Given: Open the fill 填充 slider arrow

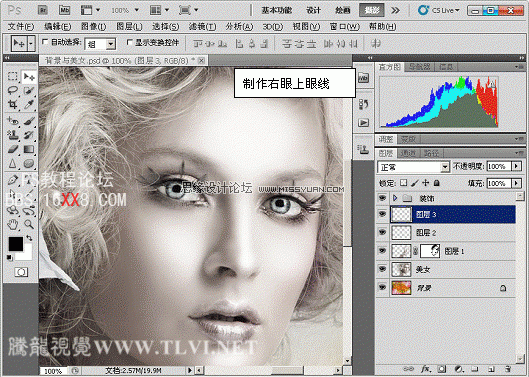Looking at the screenshot, I should (516, 183).
